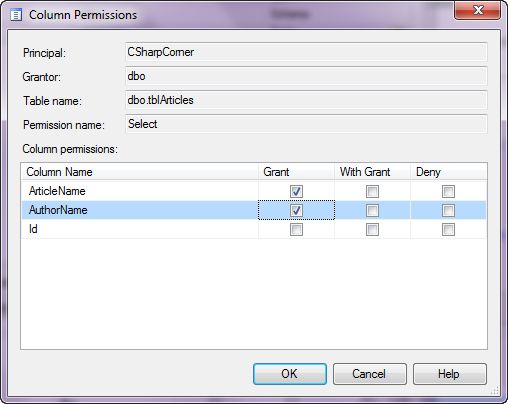Click the Grantor field dbo

[306, 76]
